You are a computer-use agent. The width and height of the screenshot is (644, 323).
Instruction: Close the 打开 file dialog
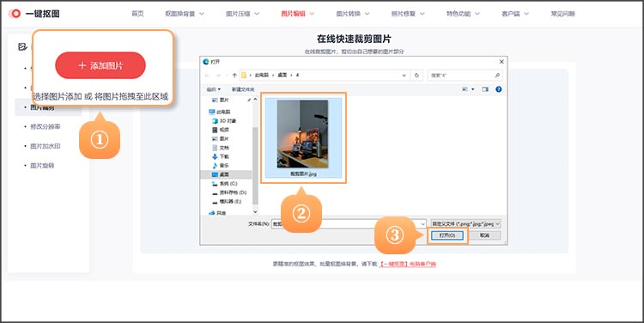coord(501,62)
